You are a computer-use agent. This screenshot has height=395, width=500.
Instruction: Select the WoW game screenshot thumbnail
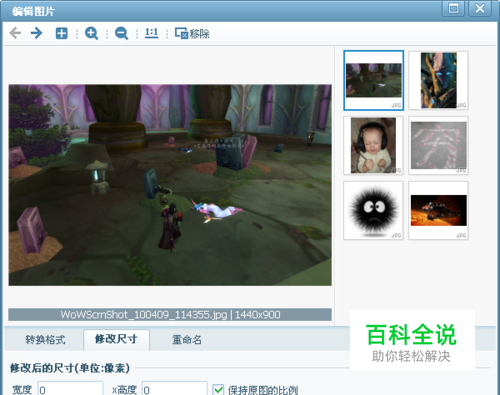click(374, 80)
